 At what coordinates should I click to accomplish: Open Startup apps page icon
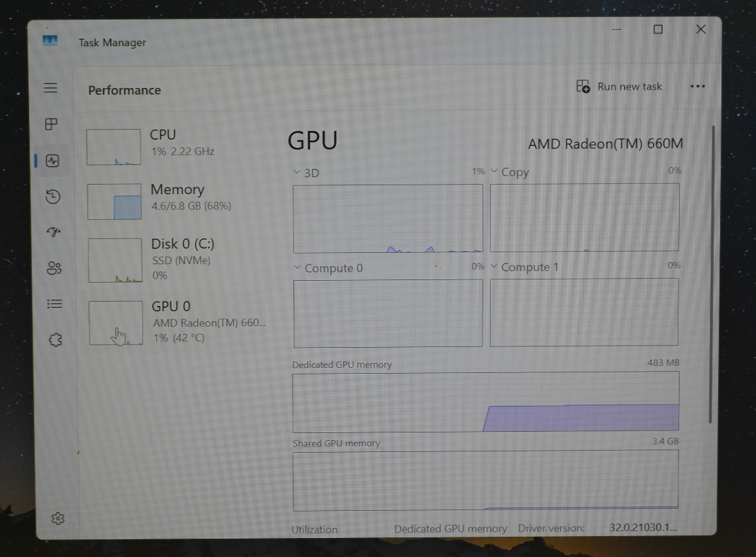54,232
